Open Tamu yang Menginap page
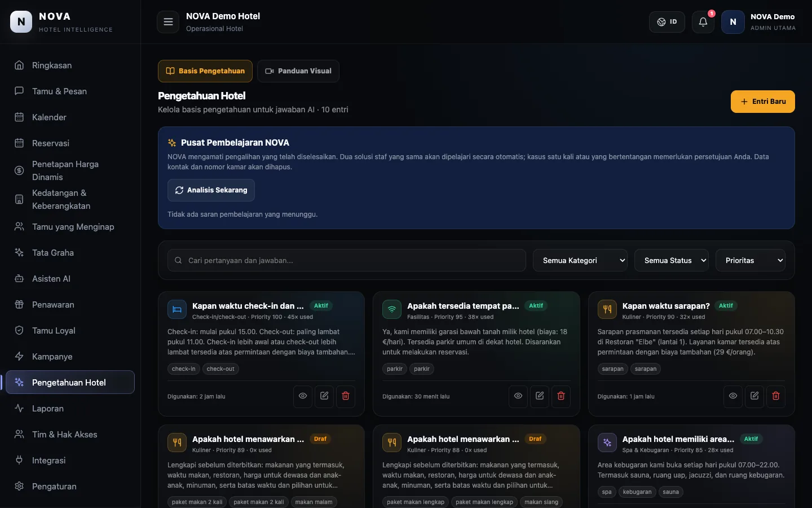The width and height of the screenshot is (812, 508). (70, 227)
